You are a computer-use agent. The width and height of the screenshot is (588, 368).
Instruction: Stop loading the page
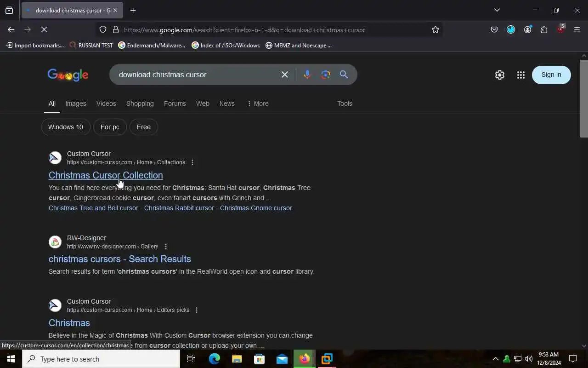click(x=44, y=29)
